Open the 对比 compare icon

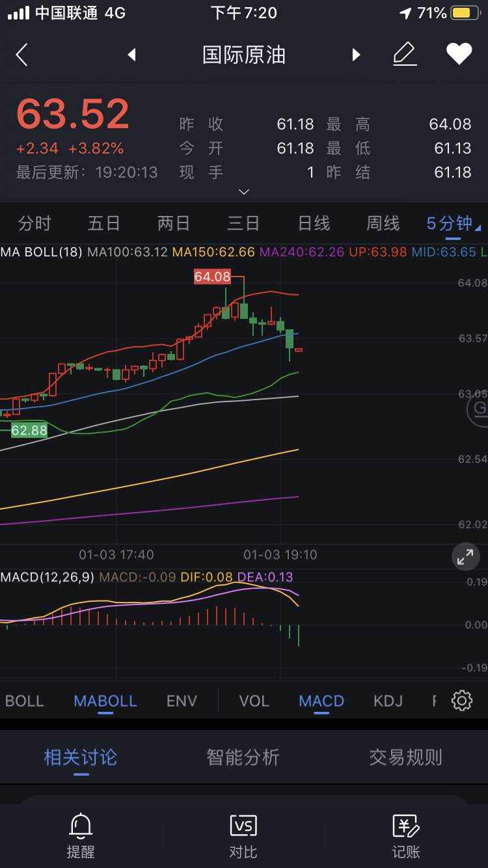[x=243, y=835]
